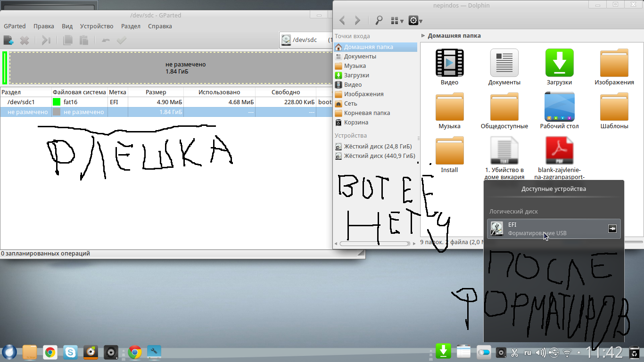
Task: Open the Раздел menu in GParted
Action: click(131, 26)
